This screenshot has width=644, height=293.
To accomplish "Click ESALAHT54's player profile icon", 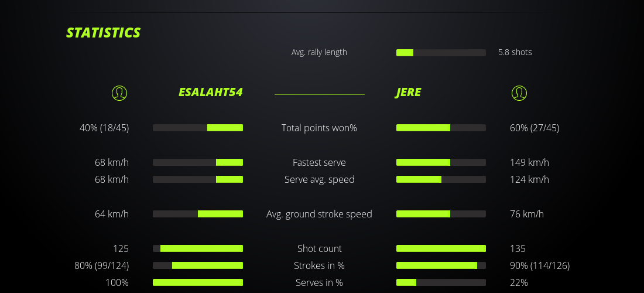I will (119, 93).
